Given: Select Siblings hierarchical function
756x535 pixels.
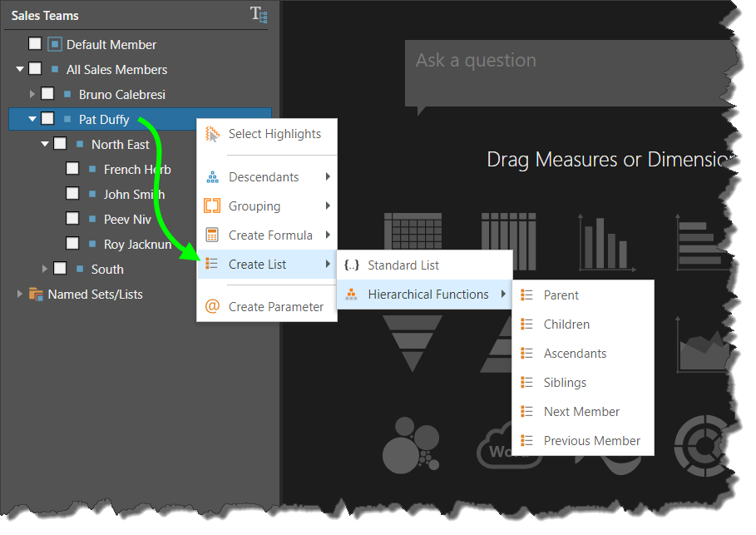Looking at the screenshot, I should [583, 383].
